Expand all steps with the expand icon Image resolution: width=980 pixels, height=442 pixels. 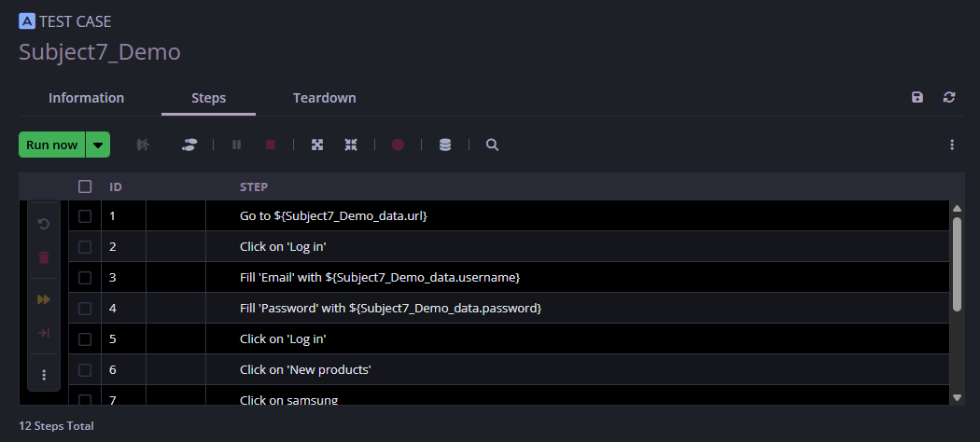tap(317, 145)
